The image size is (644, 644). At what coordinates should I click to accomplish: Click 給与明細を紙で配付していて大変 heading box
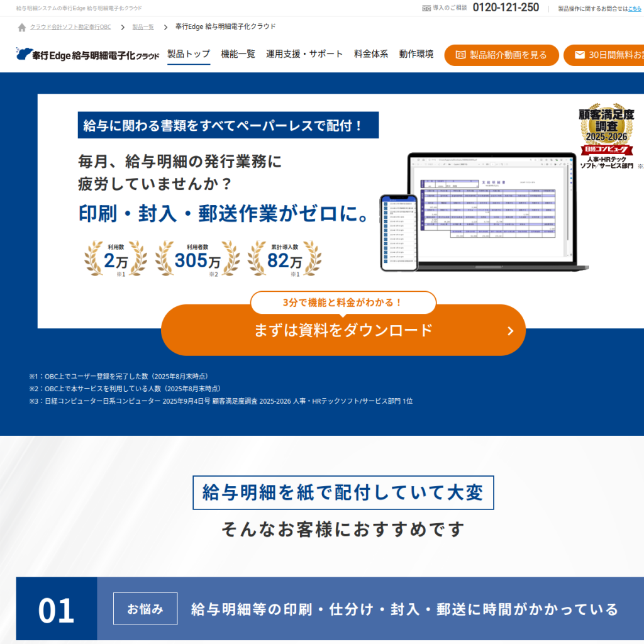tap(343, 492)
